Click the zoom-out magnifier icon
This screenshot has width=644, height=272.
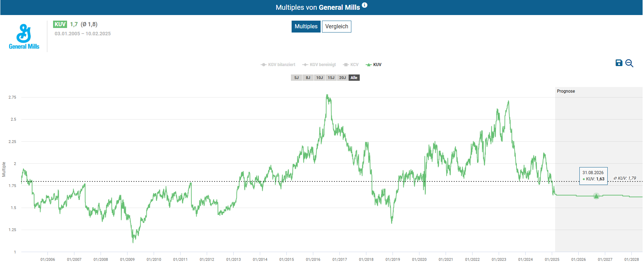629,63
